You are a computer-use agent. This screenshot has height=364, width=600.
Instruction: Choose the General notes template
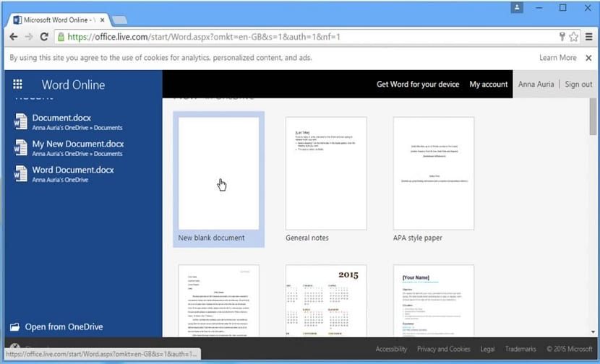pos(326,173)
